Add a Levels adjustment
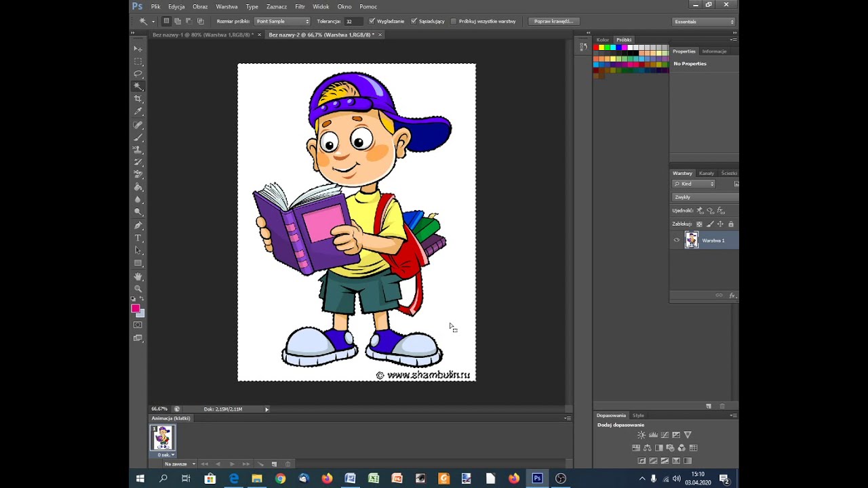The width and height of the screenshot is (868, 488). click(653, 434)
